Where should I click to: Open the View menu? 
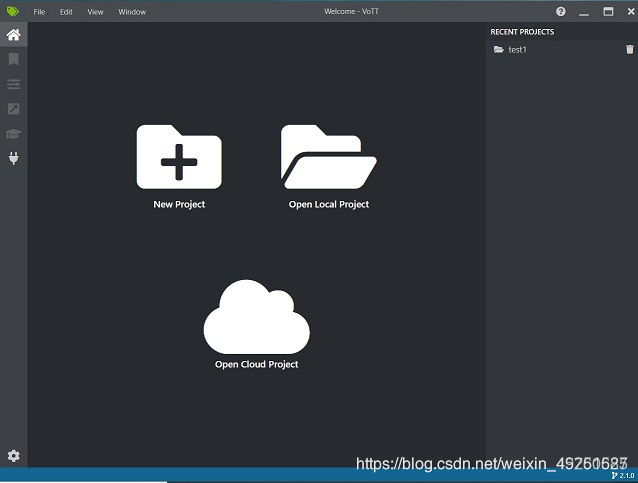click(x=95, y=12)
